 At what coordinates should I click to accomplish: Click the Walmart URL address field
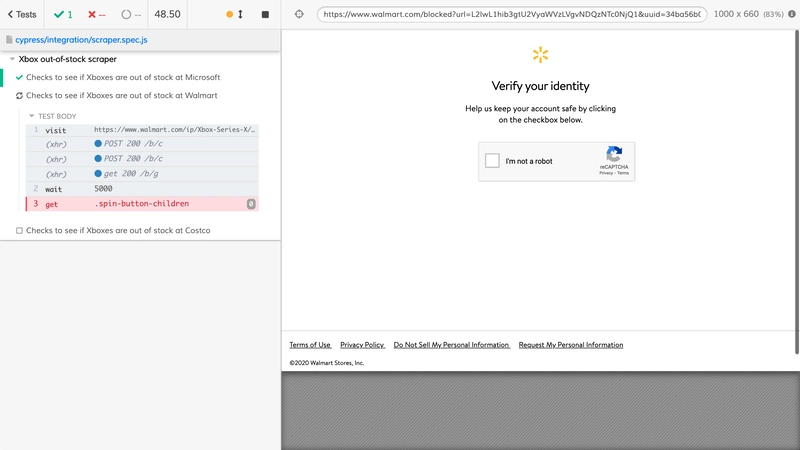[x=512, y=15]
